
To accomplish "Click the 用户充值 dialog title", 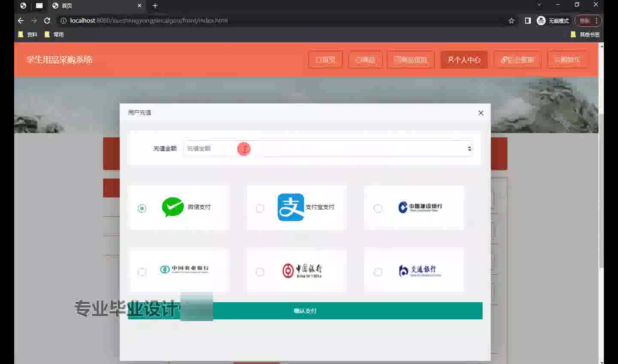I will [x=139, y=112].
